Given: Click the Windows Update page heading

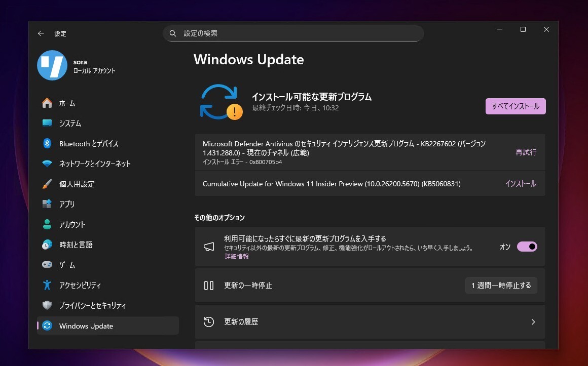Looking at the screenshot, I should (248, 60).
